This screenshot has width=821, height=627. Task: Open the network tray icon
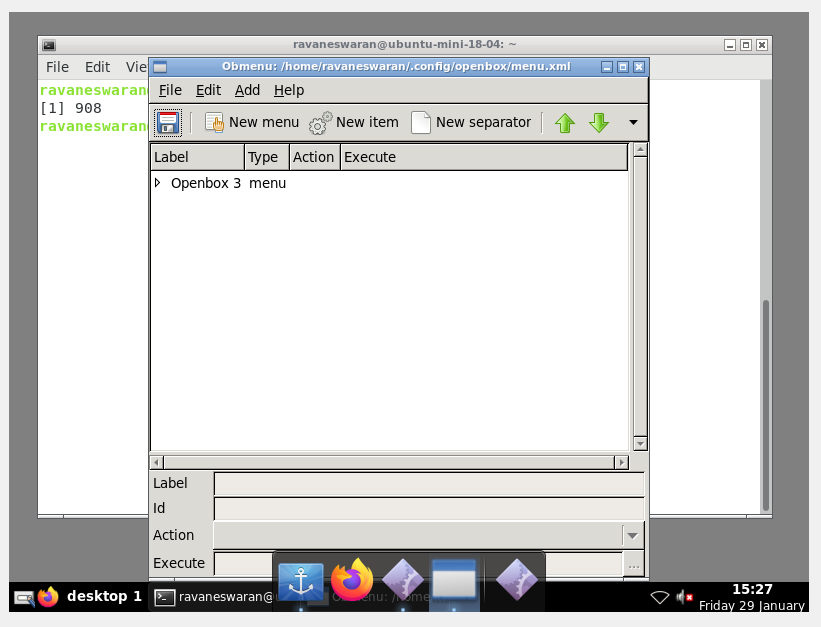click(660, 597)
